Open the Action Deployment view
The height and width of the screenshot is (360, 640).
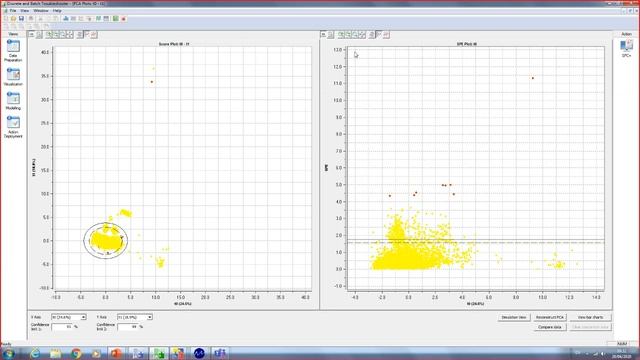[x=13, y=127]
